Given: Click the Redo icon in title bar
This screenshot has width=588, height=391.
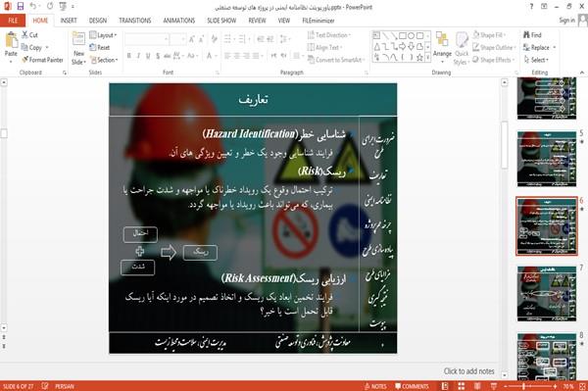Looking at the screenshot, I should (x=50, y=6).
